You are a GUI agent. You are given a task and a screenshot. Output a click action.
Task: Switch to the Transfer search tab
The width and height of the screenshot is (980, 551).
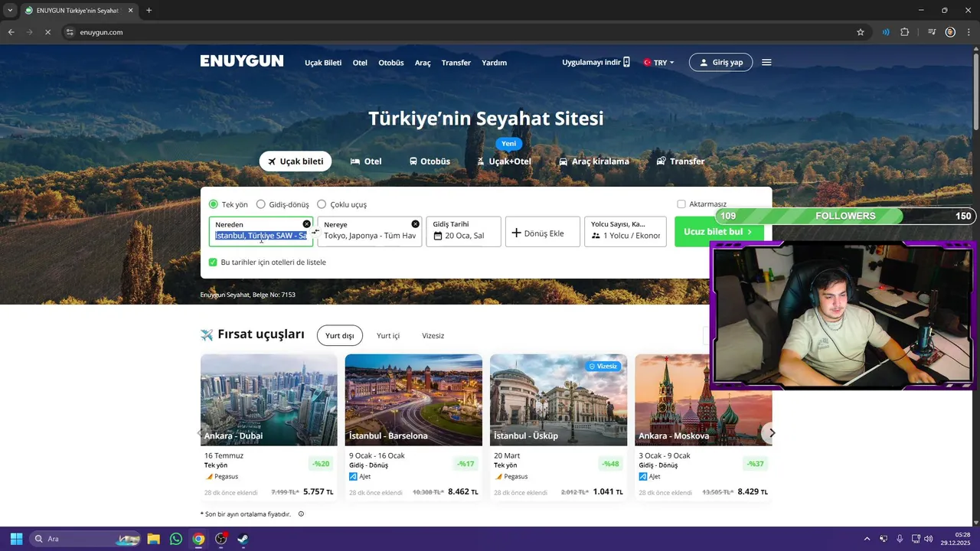coord(681,161)
